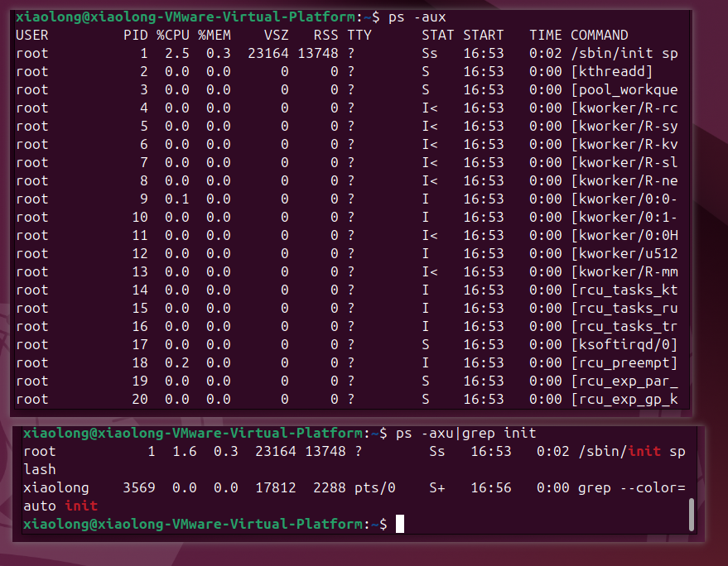Viewport: 728px width, 566px height.
Task: Click the %CPU value 1.6 in the grep output
Action: [185, 452]
